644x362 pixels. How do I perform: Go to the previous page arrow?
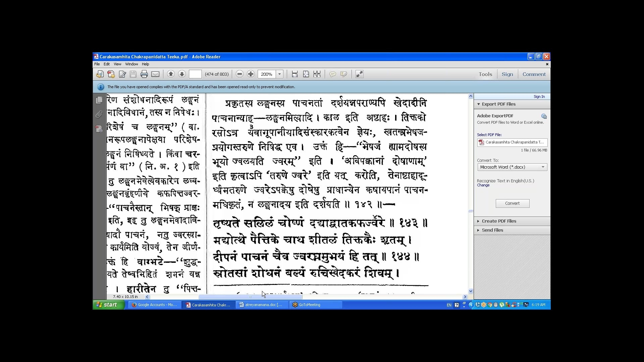pyautogui.click(x=171, y=74)
